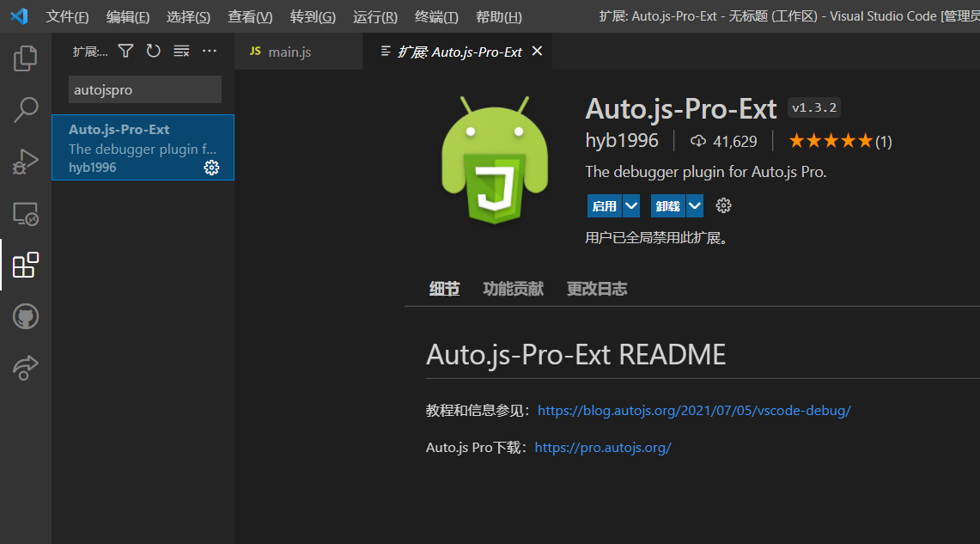
Task: Select the 扩展 Auto.js-Pro-Ext editor tab
Action: pos(458,52)
